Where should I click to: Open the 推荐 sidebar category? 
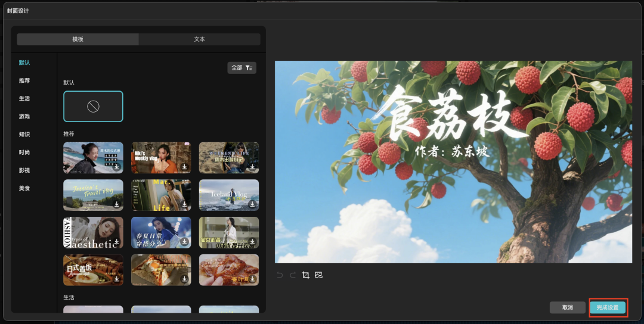pyautogui.click(x=24, y=81)
